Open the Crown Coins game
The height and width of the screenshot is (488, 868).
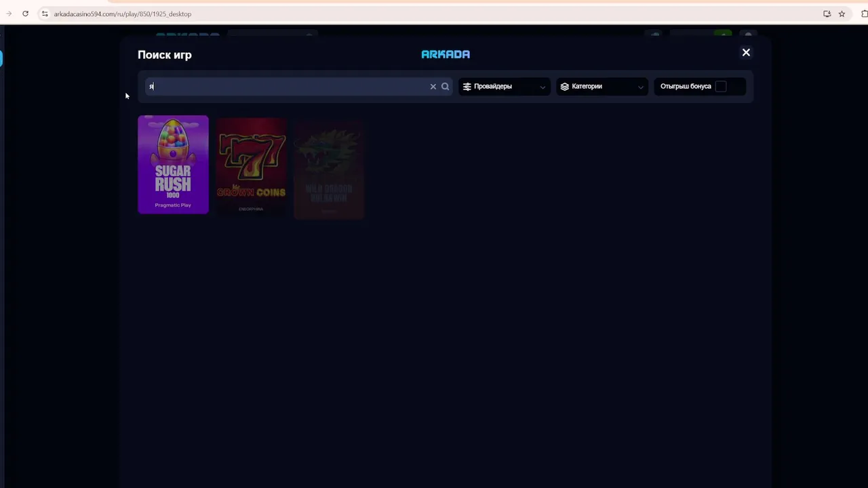coord(251,167)
